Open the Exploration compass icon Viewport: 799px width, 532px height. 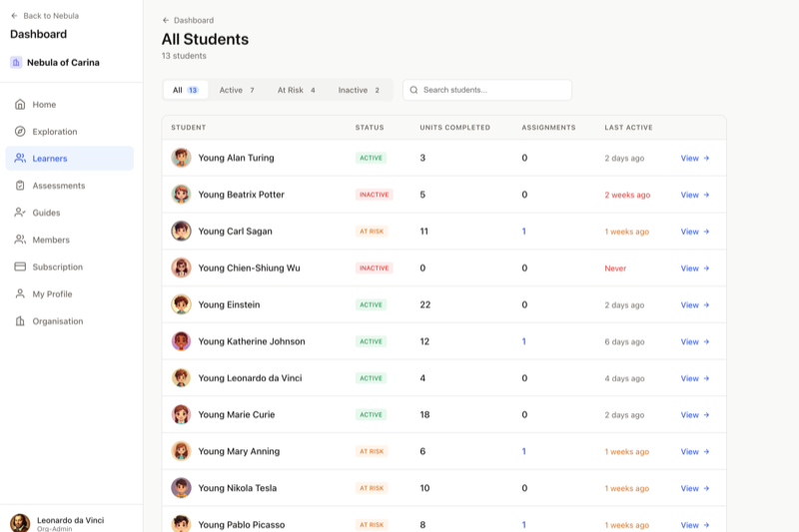pos(20,132)
